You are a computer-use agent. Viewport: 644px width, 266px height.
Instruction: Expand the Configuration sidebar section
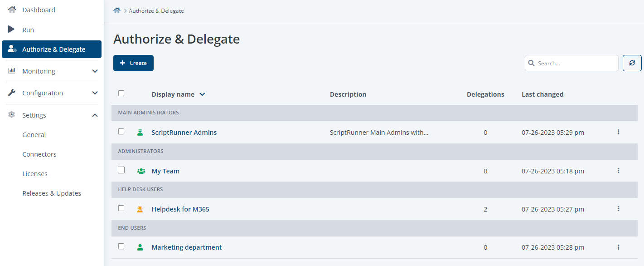point(95,93)
